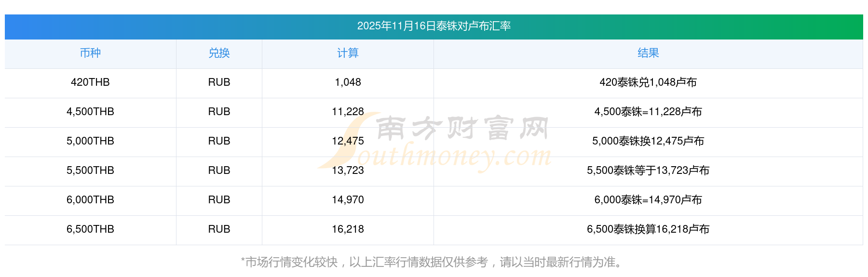Select the 4,500THB cell

[x=90, y=112]
